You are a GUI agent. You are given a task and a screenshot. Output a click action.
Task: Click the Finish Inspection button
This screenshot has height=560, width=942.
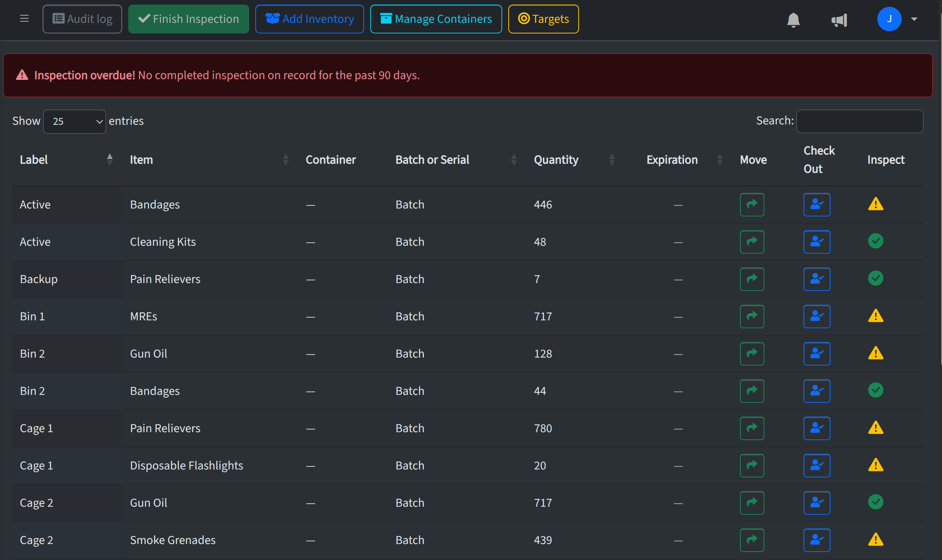point(188,19)
